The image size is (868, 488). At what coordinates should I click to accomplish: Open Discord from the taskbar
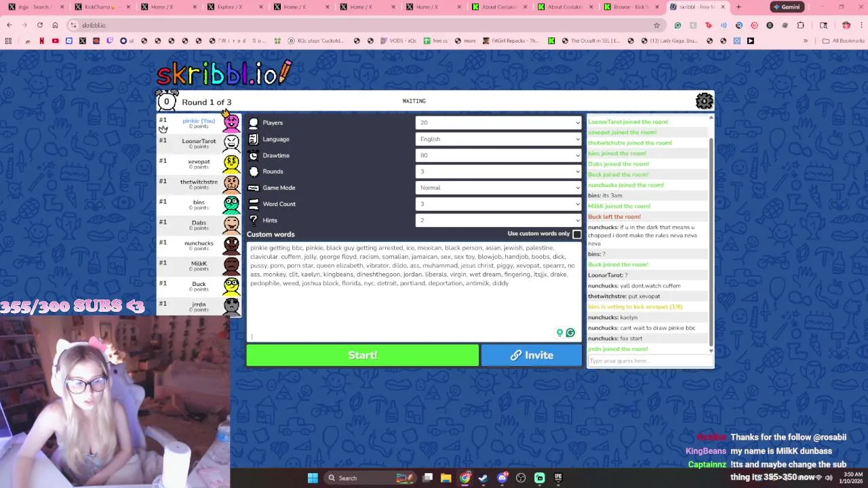coord(502,478)
